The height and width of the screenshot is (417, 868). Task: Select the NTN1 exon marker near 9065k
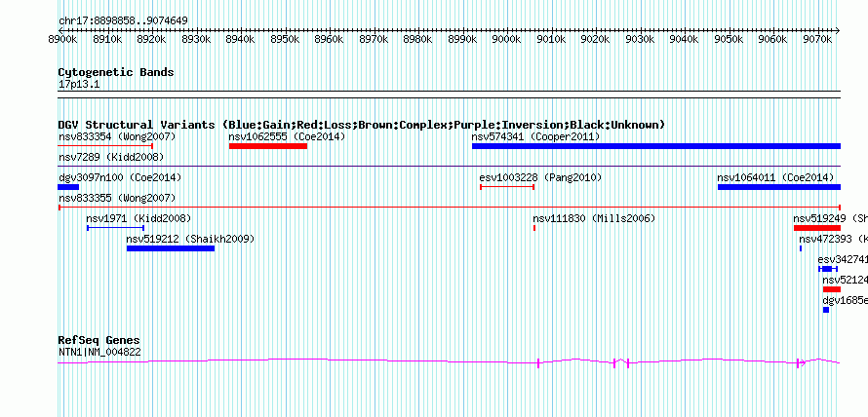click(798, 362)
